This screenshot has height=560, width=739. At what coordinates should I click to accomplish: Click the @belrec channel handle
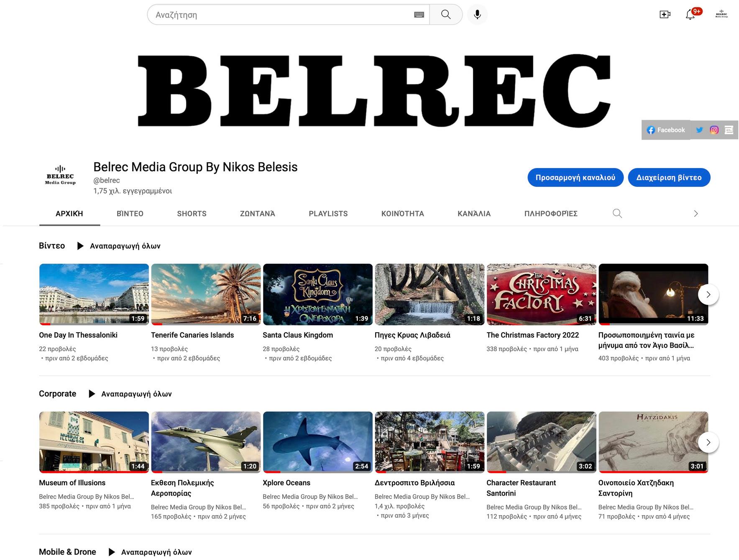coord(107,181)
